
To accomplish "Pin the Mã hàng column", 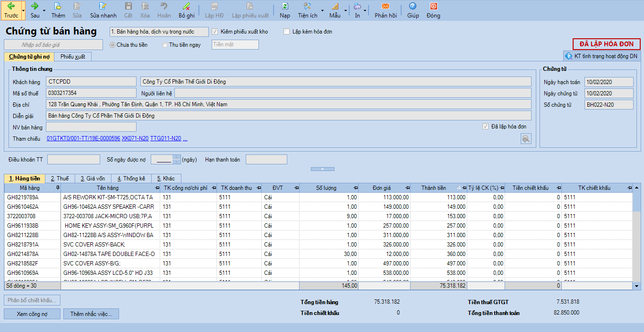I will coord(58,188).
